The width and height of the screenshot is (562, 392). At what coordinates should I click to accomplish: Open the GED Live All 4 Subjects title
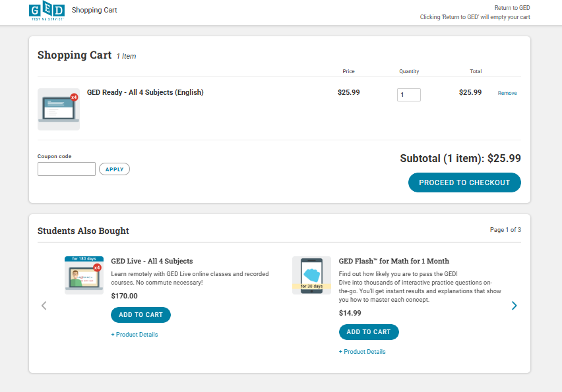tap(152, 262)
